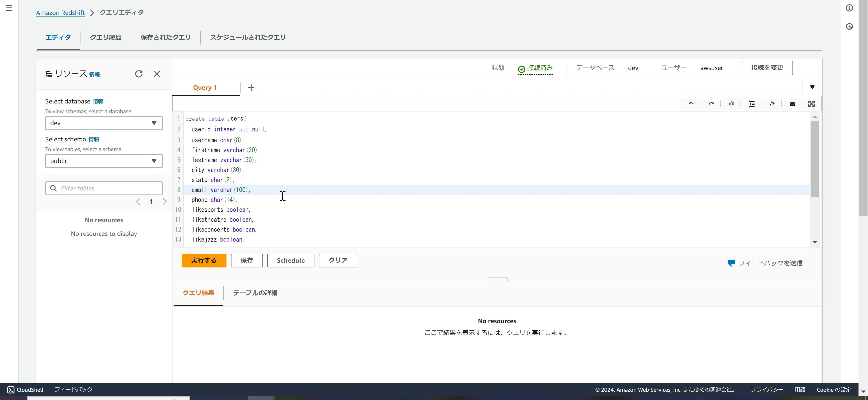
Task: Click 情報 link next to リソース
Action: (94, 74)
